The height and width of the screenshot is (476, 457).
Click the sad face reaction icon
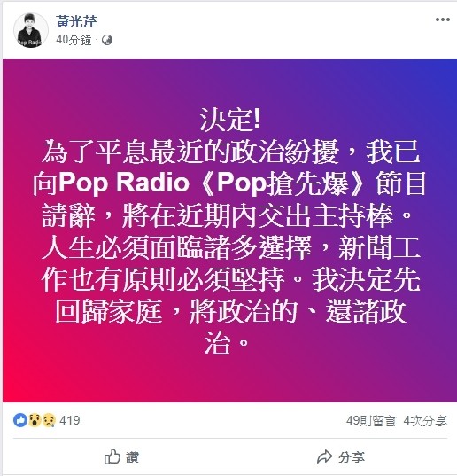pos(49,420)
